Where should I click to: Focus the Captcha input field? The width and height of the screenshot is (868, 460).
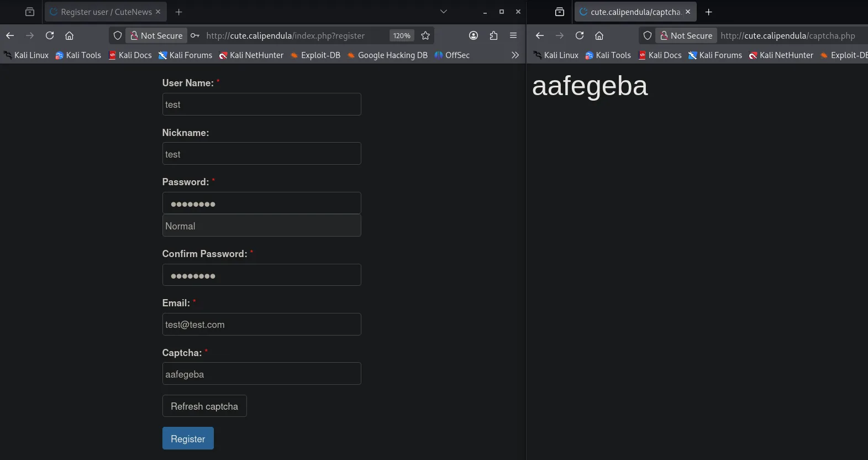pos(261,374)
